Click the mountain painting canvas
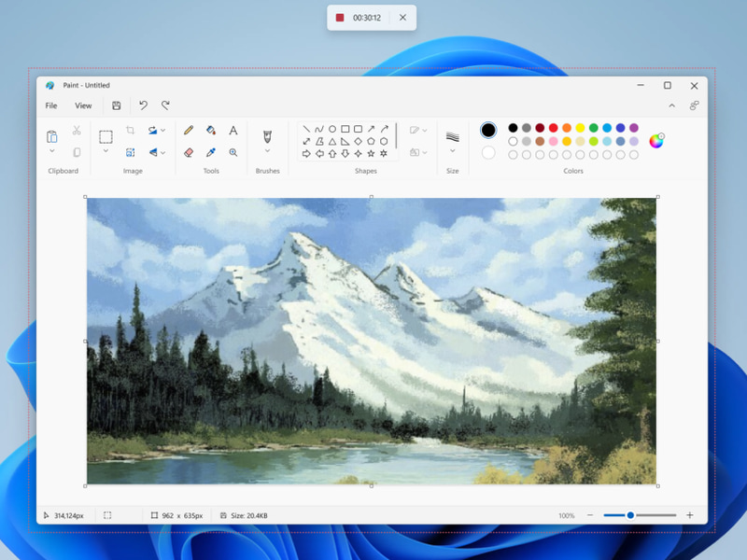The height and width of the screenshot is (560, 747). point(372,342)
